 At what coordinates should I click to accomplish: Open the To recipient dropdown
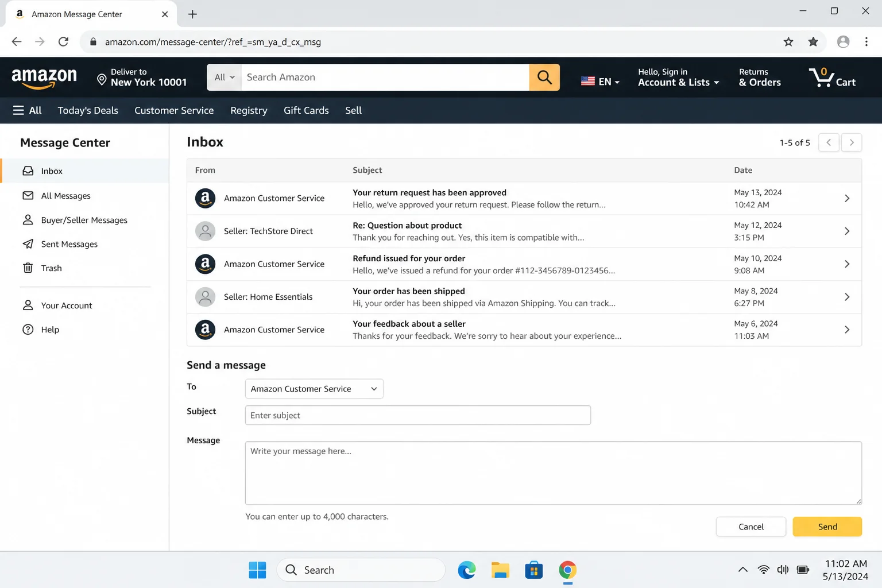314,389
